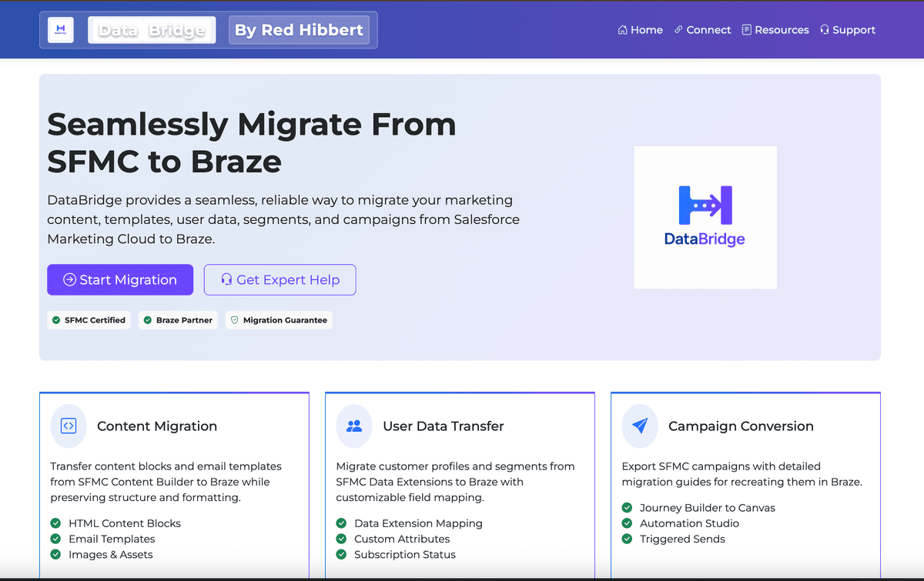This screenshot has width=924, height=581.
Task: Open the Support nav link
Action: [848, 30]
